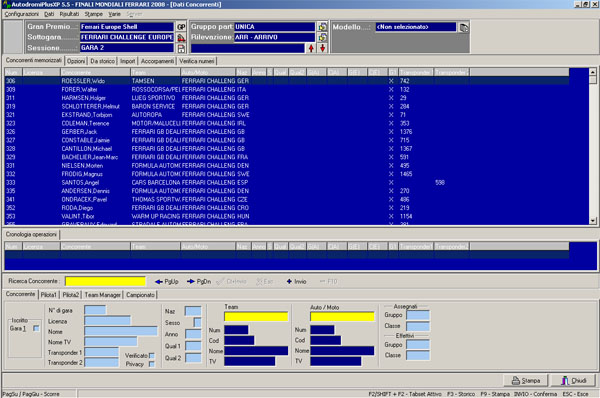
Task: Select the row NIELSEN,Morten
Action: coord(287,166)
